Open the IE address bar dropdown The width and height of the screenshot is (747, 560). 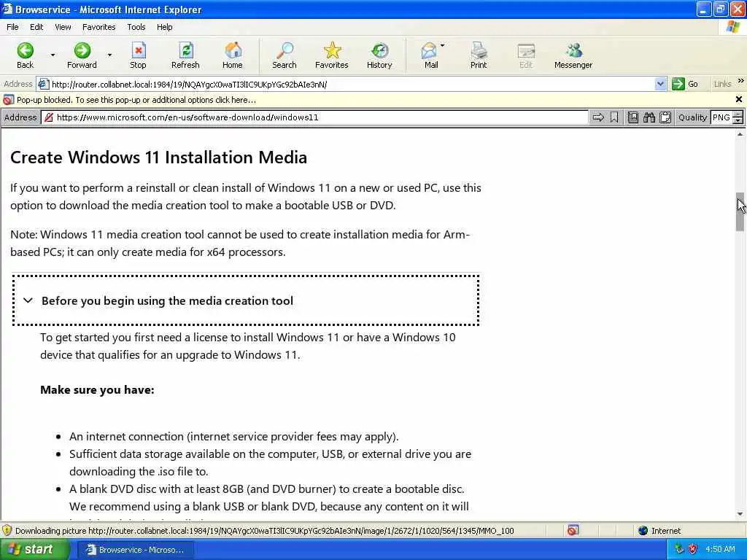[x=659, y=85]
